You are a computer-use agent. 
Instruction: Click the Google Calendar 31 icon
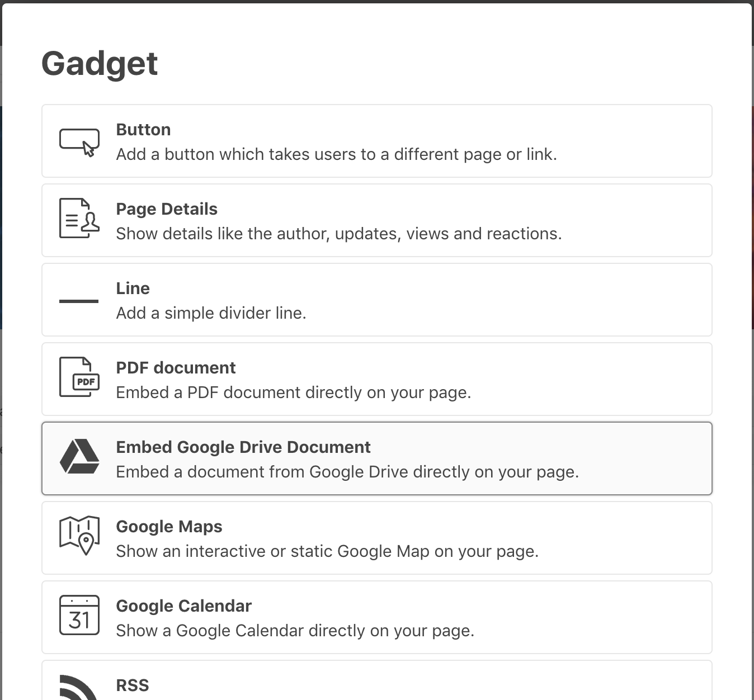[x=79, y=615]
